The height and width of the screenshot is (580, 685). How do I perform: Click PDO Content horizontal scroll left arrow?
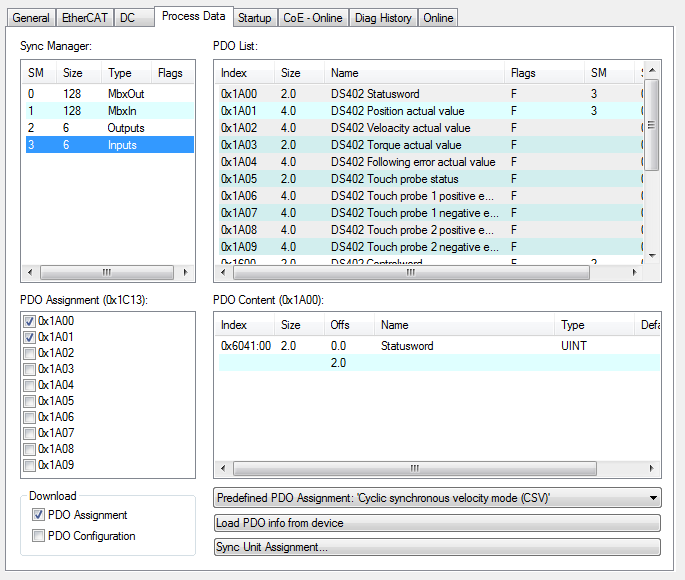pos(223,469)
